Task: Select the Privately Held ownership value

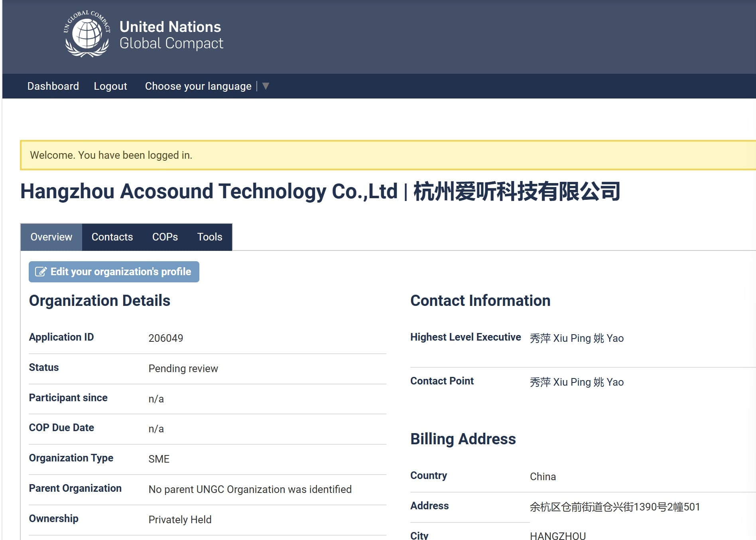Action: click(x=180, y=520)
